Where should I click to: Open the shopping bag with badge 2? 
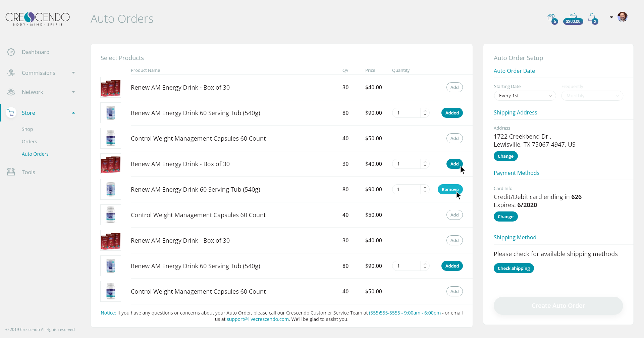[x=593, y=18]
